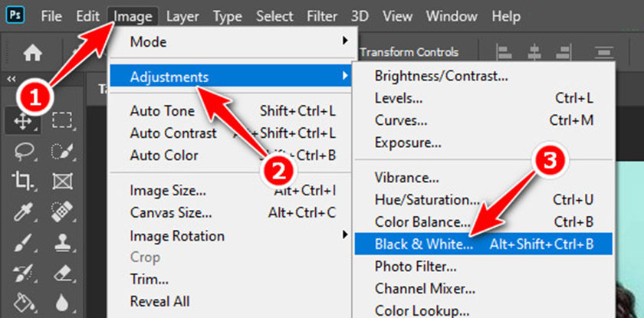This screenshot has height=318, width=644.
Task: Click Auto Tone menu entry
Action: pos(232,111)
